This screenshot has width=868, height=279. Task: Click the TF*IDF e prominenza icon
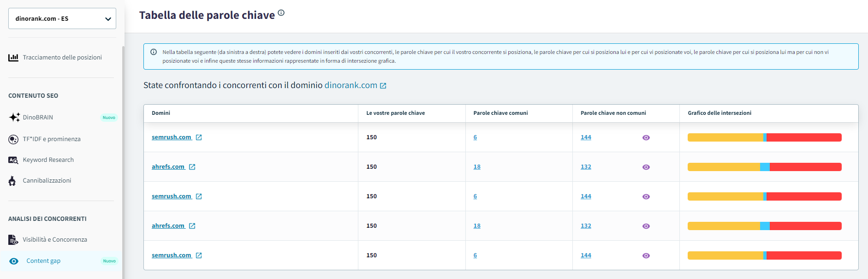point(13,139)
